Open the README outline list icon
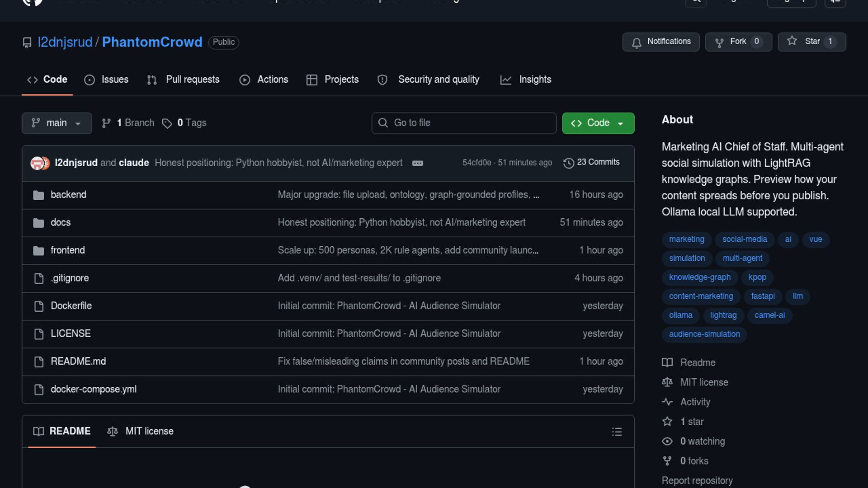This screenshot has width=868, height=488. (x=617, y=432)
